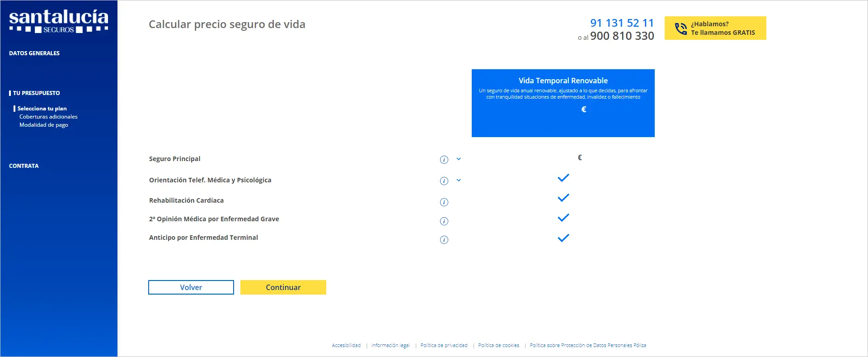The image size is (868, 357).
Task: Expand Orientación Telef. Médica y Psicológica details
Action: point(459,181)
